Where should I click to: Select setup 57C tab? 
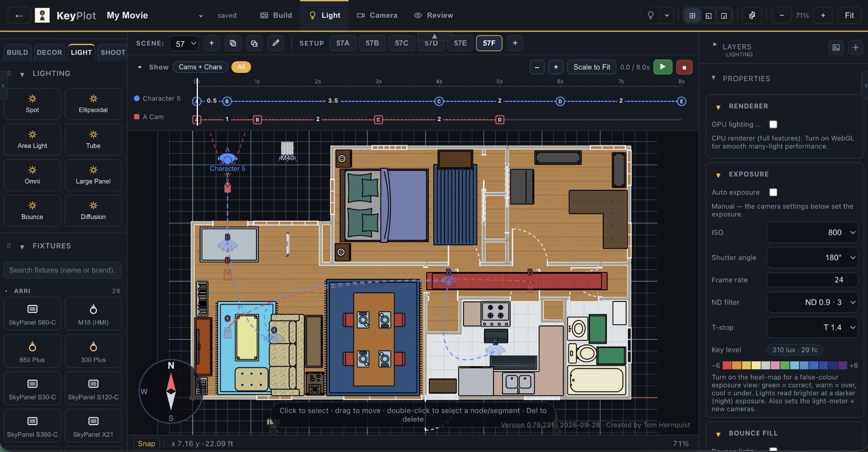click(x=401, y=43)
